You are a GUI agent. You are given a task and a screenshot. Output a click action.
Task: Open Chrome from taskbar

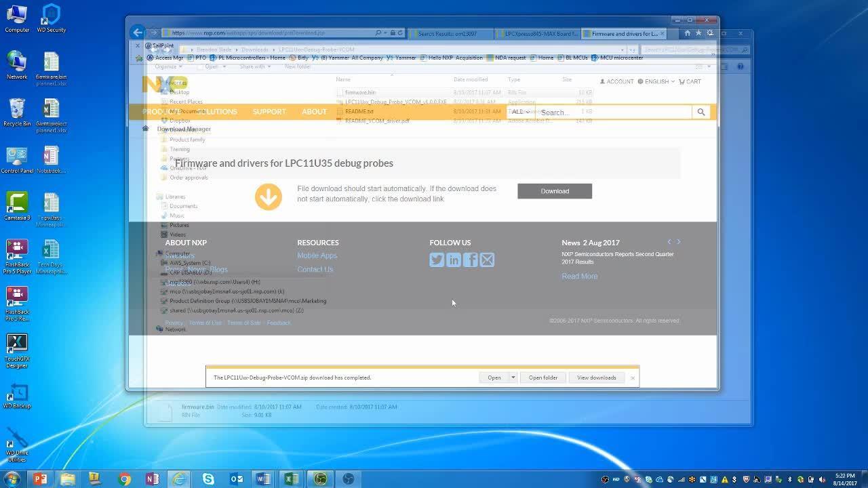pyautogui.click(x=124, y=479)
